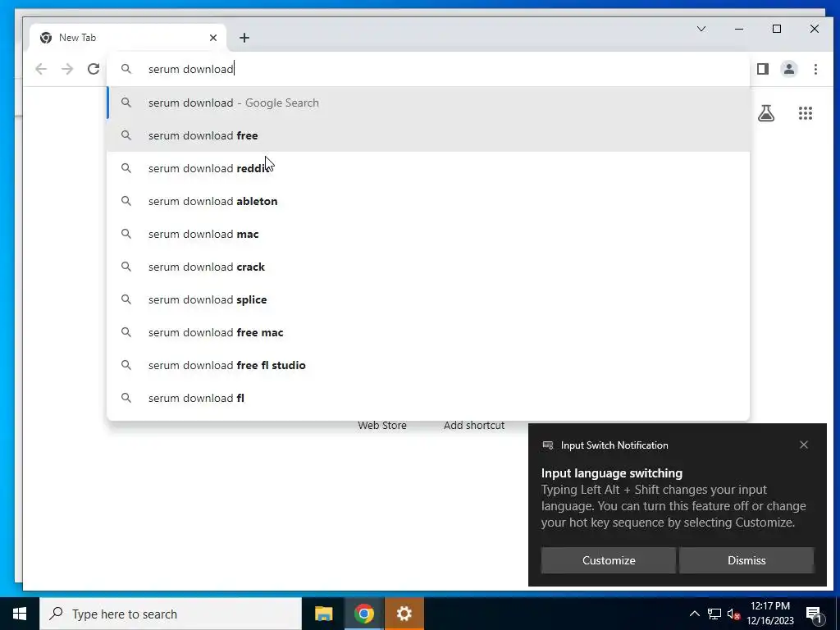Click Customize in input language notification
This screenshot has height=630, width=840.
[x=609, y=560]
